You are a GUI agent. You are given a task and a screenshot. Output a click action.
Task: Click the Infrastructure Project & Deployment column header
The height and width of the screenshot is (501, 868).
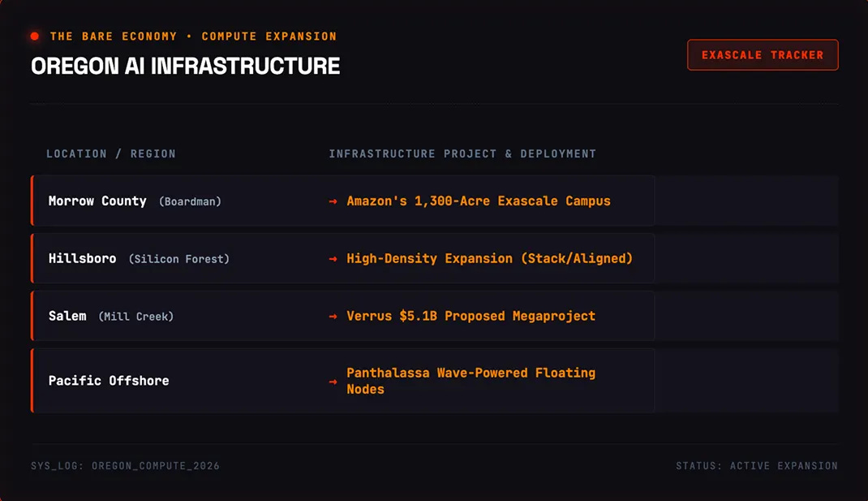click(462, 153)
